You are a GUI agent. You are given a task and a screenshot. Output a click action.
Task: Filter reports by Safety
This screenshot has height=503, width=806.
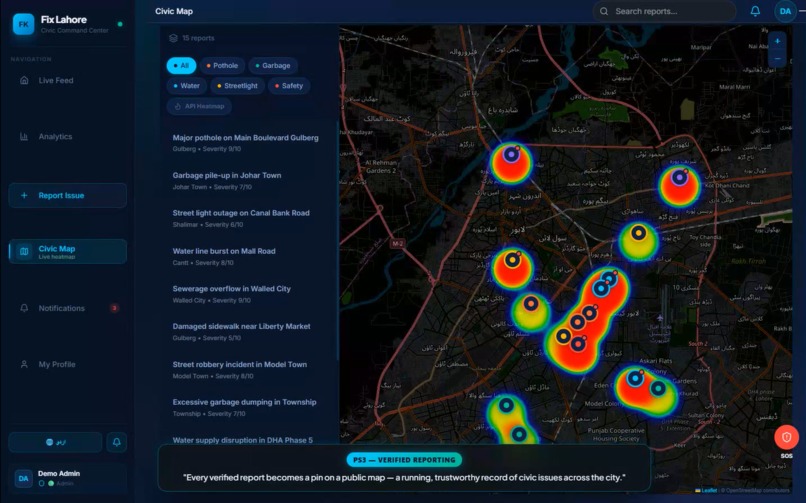(x=289, y=86)
